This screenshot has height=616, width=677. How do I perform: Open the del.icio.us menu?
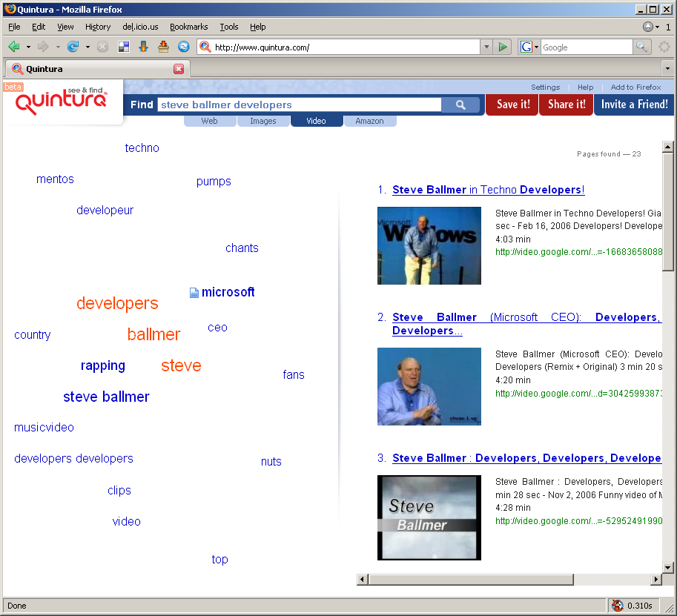(140, 27)
